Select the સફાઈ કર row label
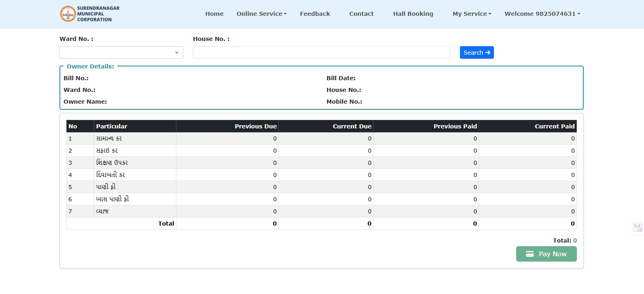This screenshot has height=294, width=644. pos(107,151)
